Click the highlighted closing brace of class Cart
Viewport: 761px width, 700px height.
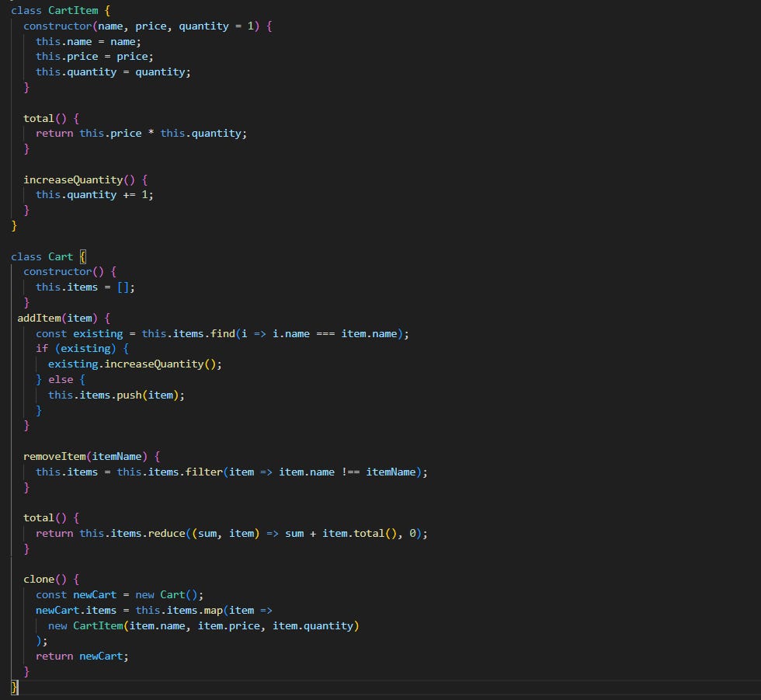(14, 687)
